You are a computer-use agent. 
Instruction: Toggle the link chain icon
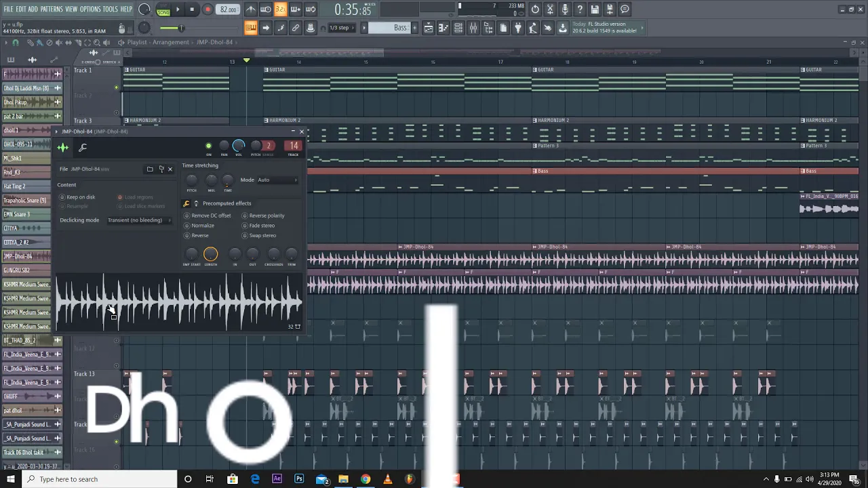coord(296,28)
